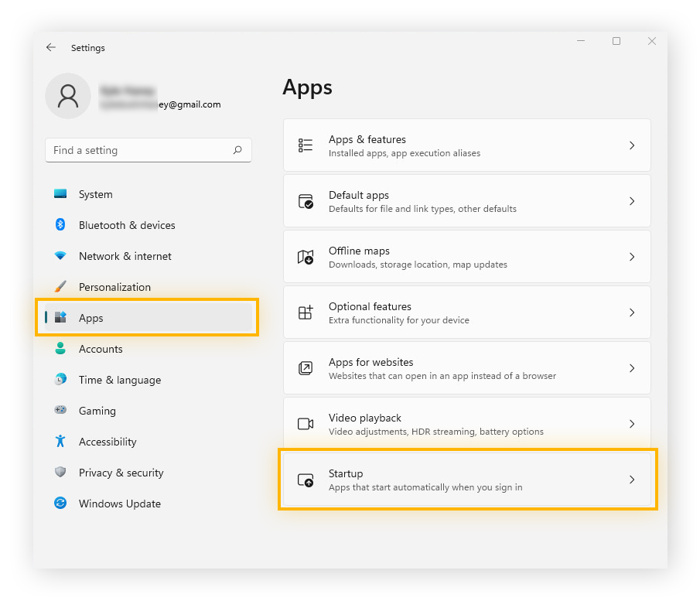This screenshot has height=601, width=700.
Task: Open Apps for websites settings
Action: coord(467,368)
